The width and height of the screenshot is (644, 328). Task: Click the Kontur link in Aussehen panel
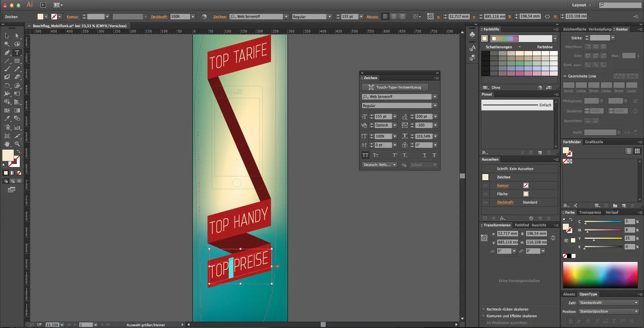(503, 185)
